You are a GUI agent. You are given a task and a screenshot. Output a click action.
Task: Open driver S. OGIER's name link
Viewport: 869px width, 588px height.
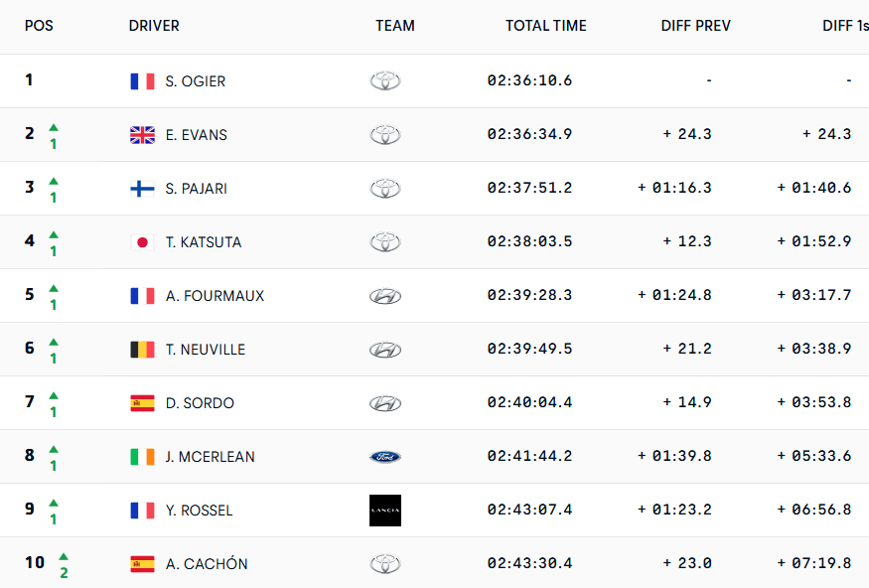195,81
